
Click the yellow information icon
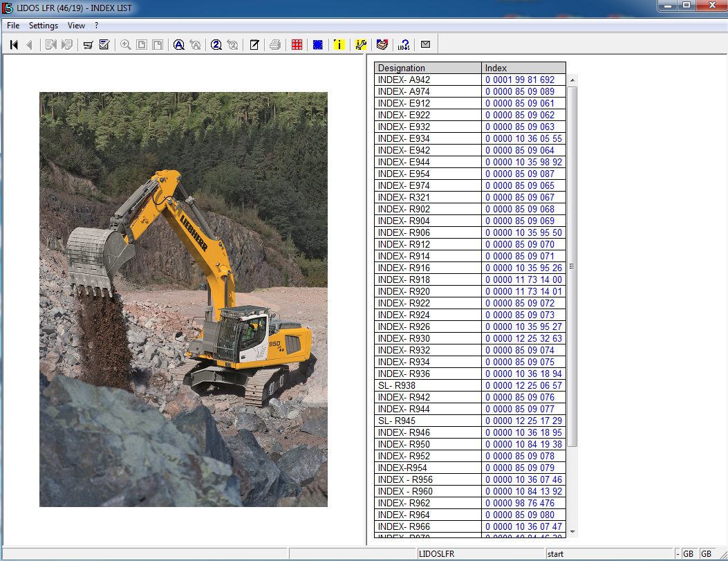[339, 45]
